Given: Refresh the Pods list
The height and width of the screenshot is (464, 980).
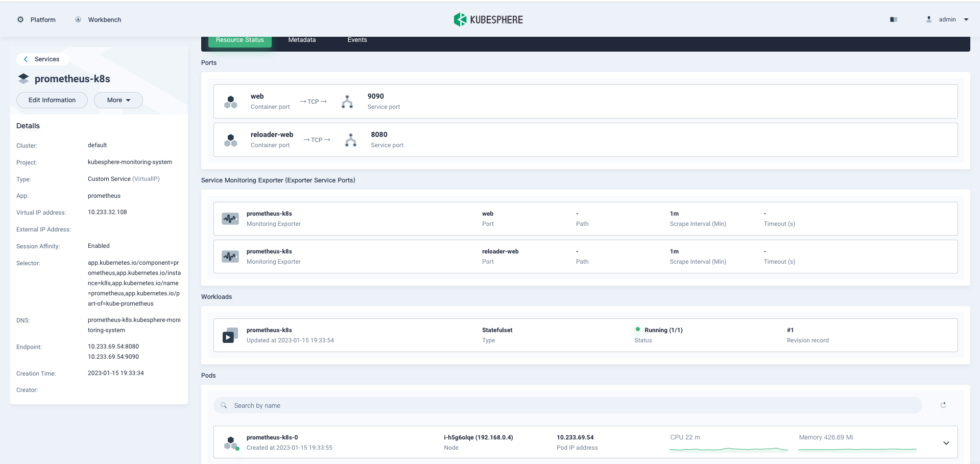Looking at the screenshot, I should [943, 405].
